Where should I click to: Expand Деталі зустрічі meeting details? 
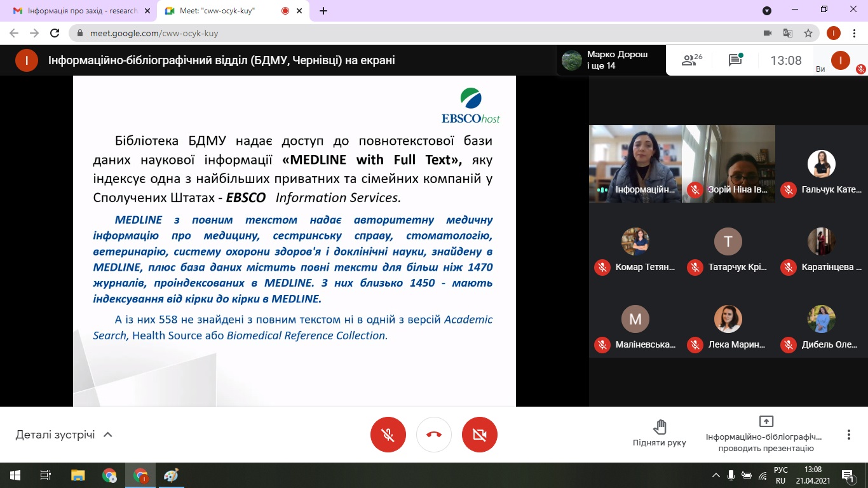[64, 435]
